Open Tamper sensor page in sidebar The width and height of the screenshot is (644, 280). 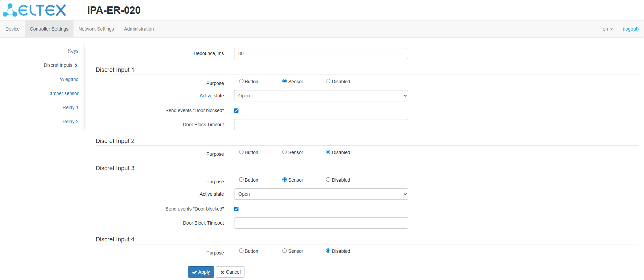click(63, 94)
